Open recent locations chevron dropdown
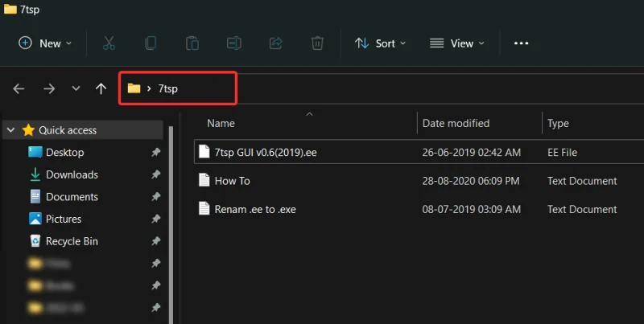644x324 pixels. (x=76, y=88)
